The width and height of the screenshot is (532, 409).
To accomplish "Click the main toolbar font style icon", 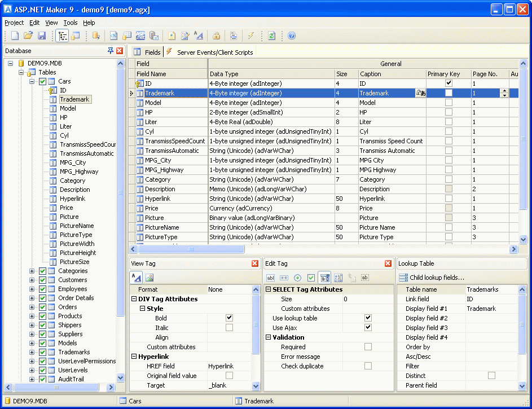I will point(199,36).
